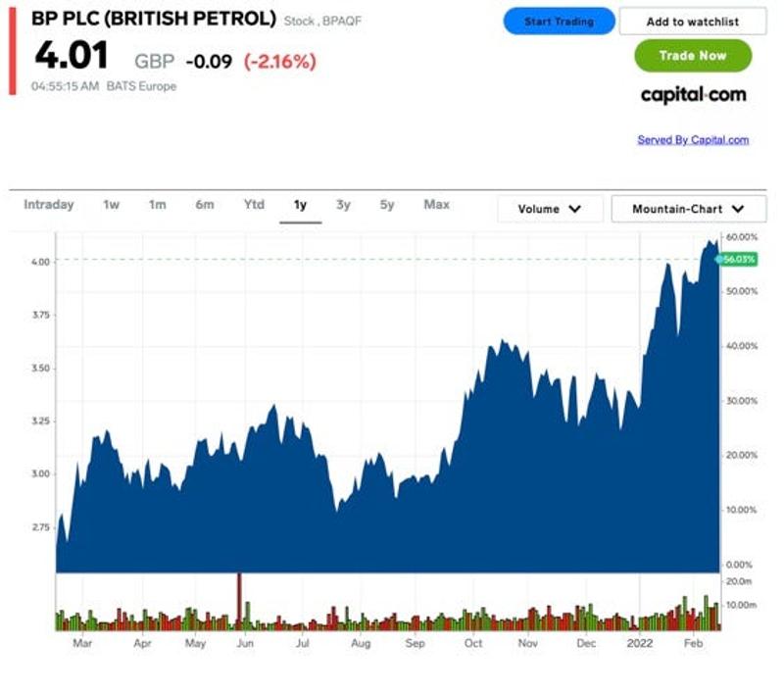Click the 2.75 price axis label

coord(40,527)
